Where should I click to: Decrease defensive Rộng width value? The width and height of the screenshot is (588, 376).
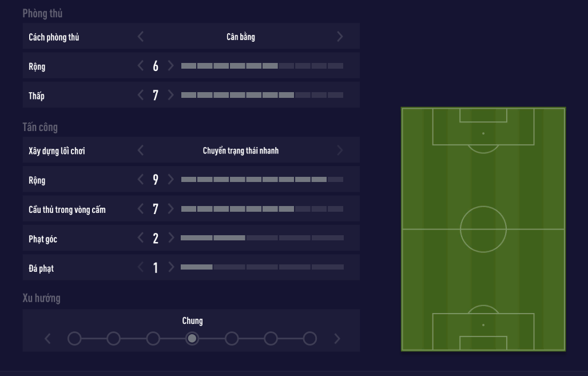coord(141,66)
